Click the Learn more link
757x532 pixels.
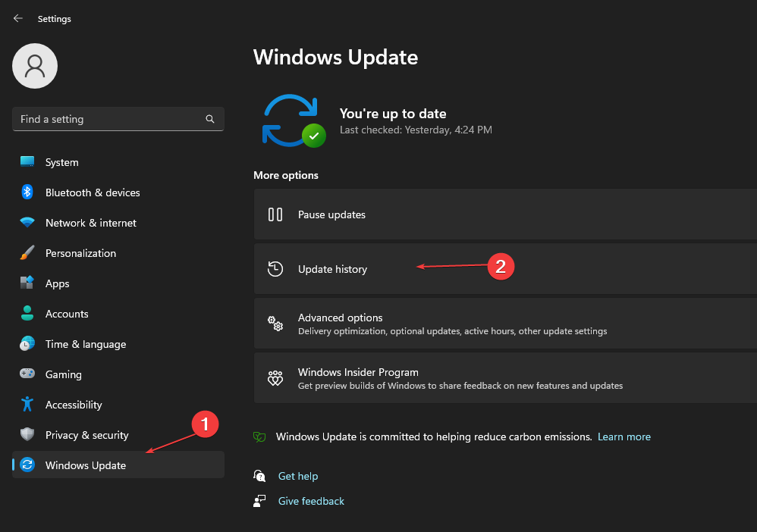point(624,437)
